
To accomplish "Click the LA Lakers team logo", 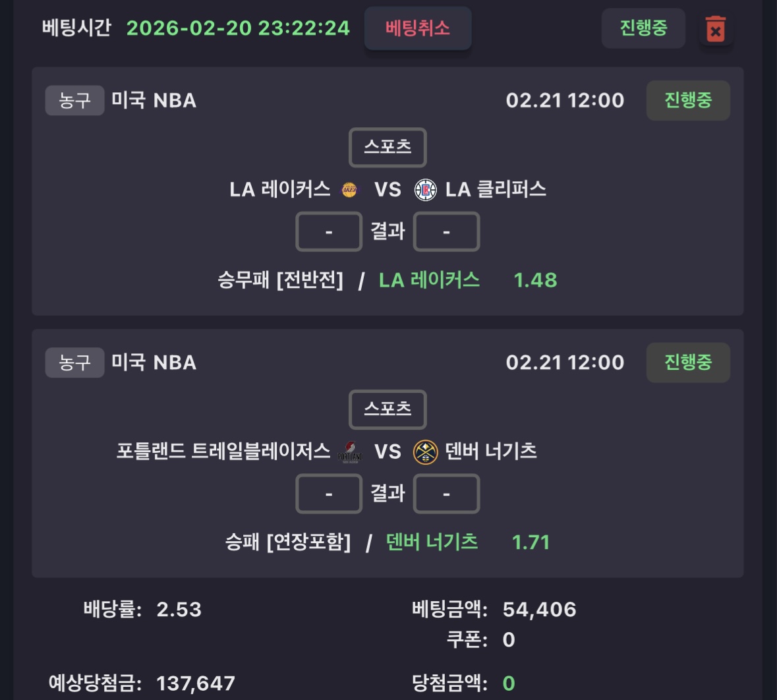I will point(349,190).
